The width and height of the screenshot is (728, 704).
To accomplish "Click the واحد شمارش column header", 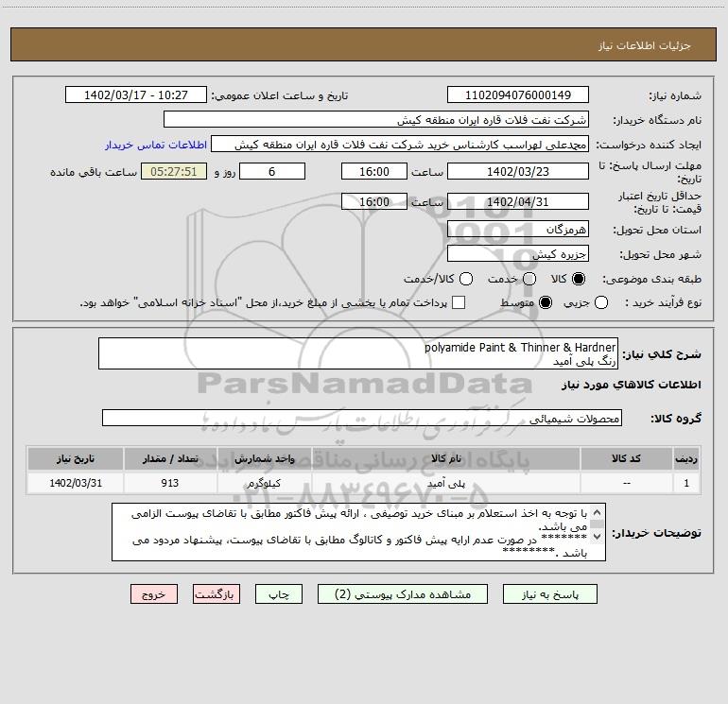I will (264, 459).
